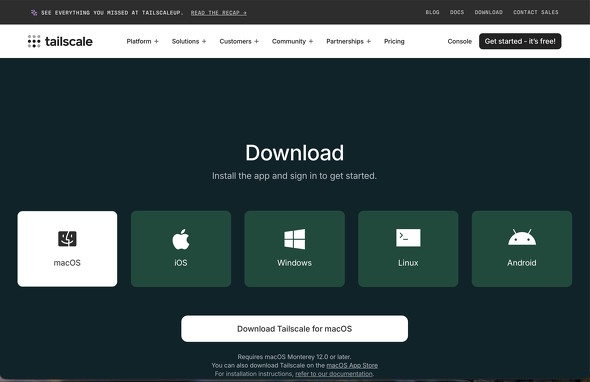Open the Download link in top bar
This screenshot has width=590, height=382.
click(488, 12)
